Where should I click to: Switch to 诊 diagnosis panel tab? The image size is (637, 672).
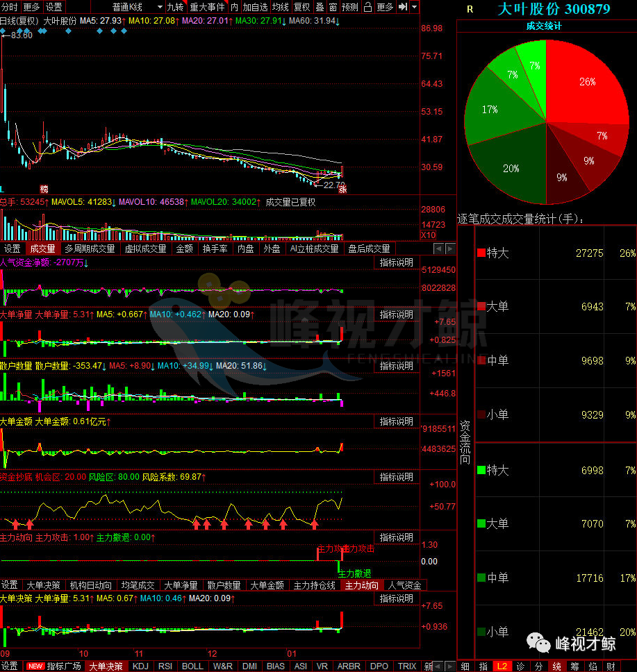520,666
